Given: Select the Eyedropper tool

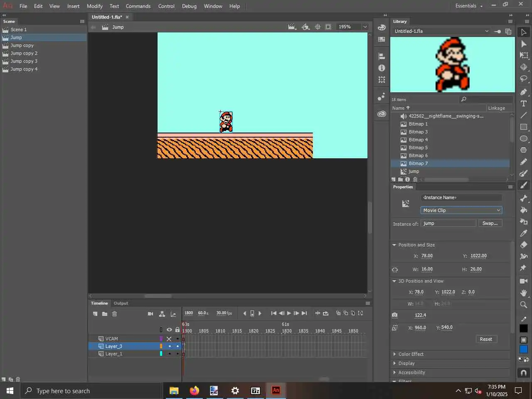Looking at the screenshot, I should tap(524, 233).
